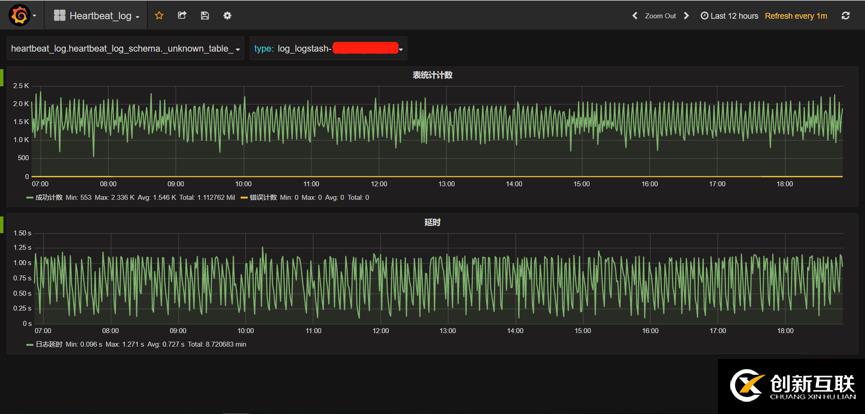Image resolution: width=865 pixels, height=414 pixels.
Task: Open the 延时 panel title menu
Action: pos(432,222)
